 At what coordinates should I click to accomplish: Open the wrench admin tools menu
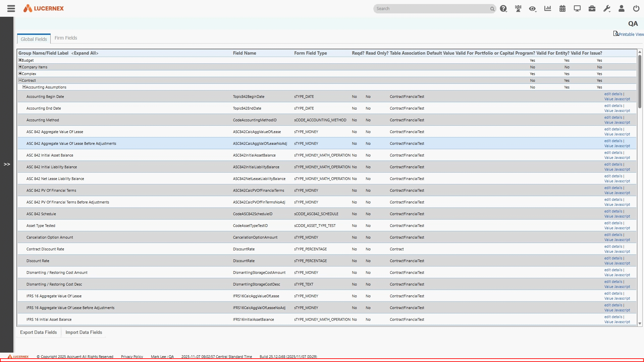607,9
